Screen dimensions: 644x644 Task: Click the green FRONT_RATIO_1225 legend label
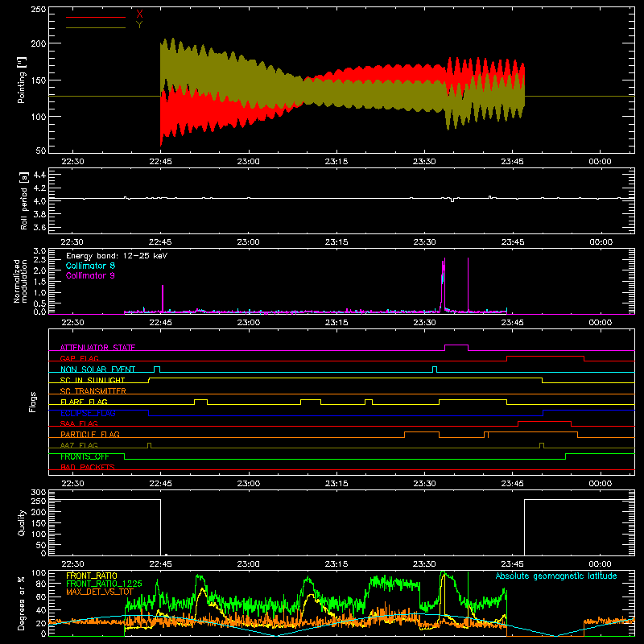[x=104, y=584]
